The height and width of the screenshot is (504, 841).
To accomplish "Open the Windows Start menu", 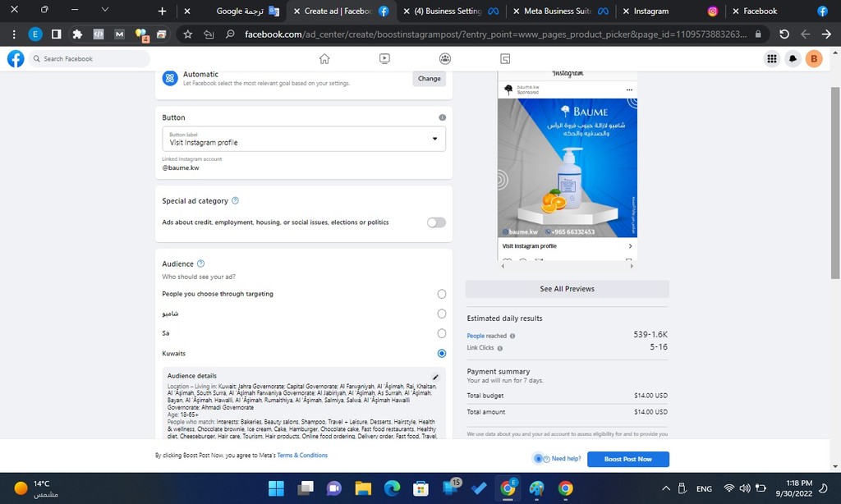I will coord(276,488).
